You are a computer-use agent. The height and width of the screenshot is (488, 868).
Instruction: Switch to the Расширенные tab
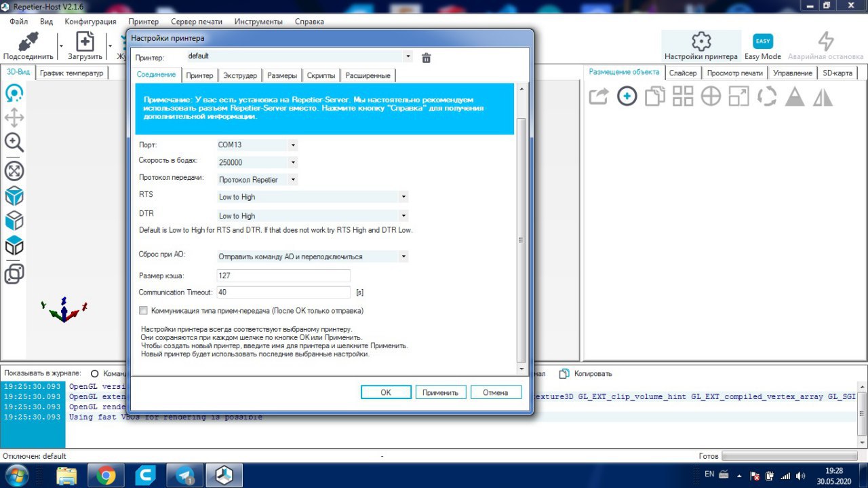[368, 75]
